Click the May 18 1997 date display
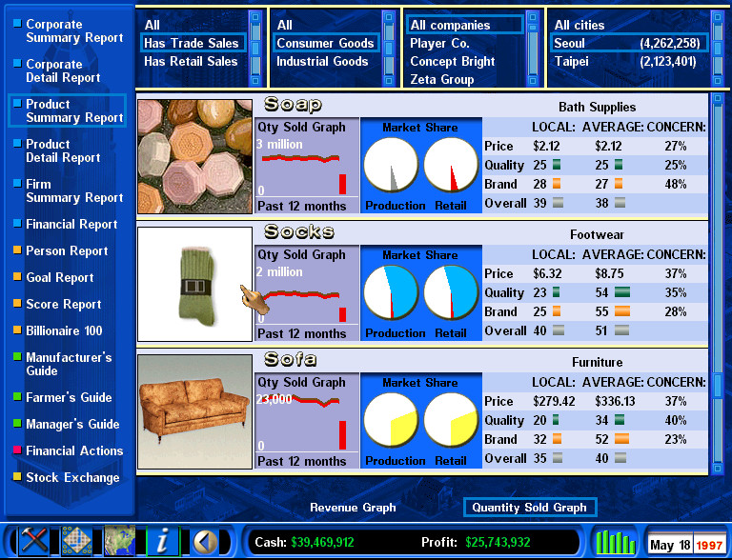The image size is (732, 560). [686, 546]
